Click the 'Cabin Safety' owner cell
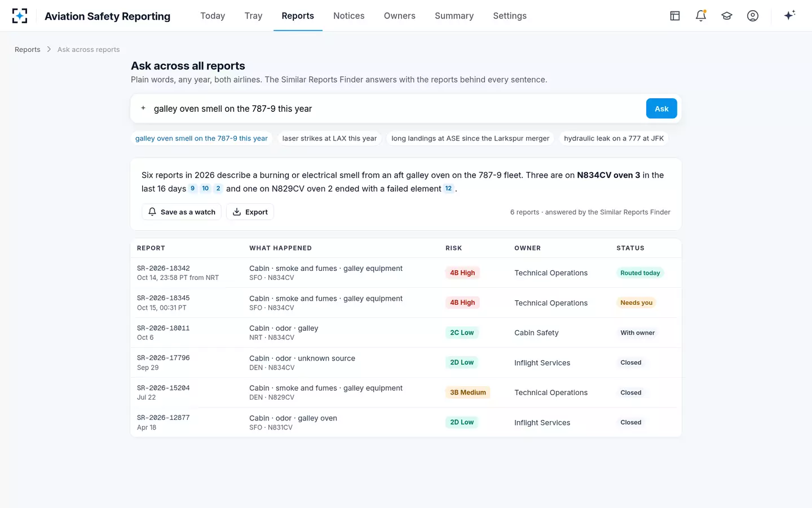The height and width of the screenshot is (508, 812). pos(536,332)
